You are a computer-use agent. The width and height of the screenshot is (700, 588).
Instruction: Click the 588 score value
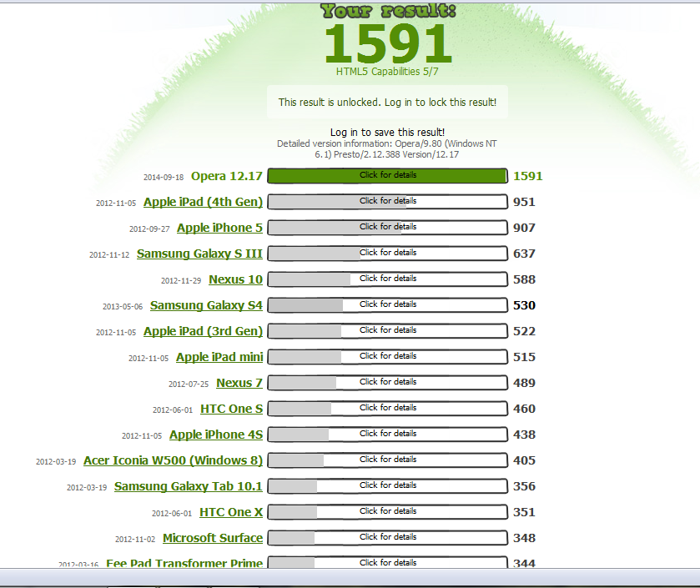tap(524, 279)
